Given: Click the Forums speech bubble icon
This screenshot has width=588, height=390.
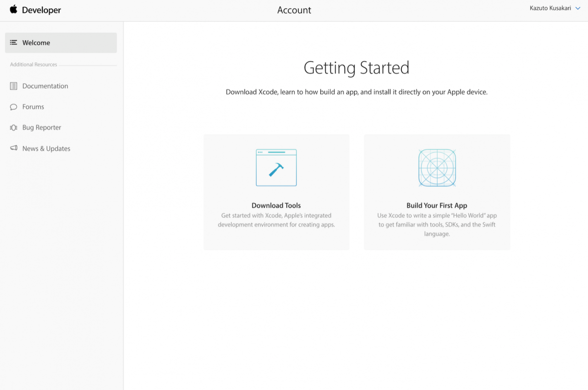Looking at the screenshot, I should (13, 106).
